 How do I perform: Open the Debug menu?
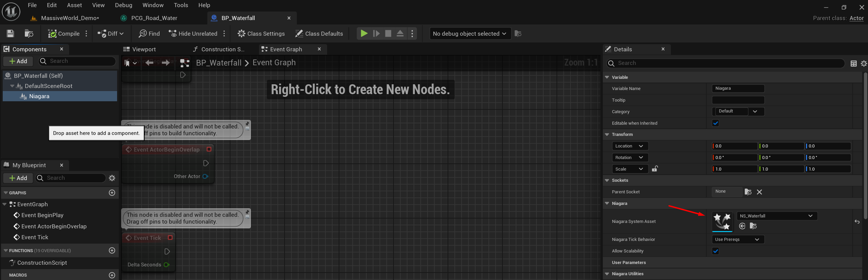[124, 5]
